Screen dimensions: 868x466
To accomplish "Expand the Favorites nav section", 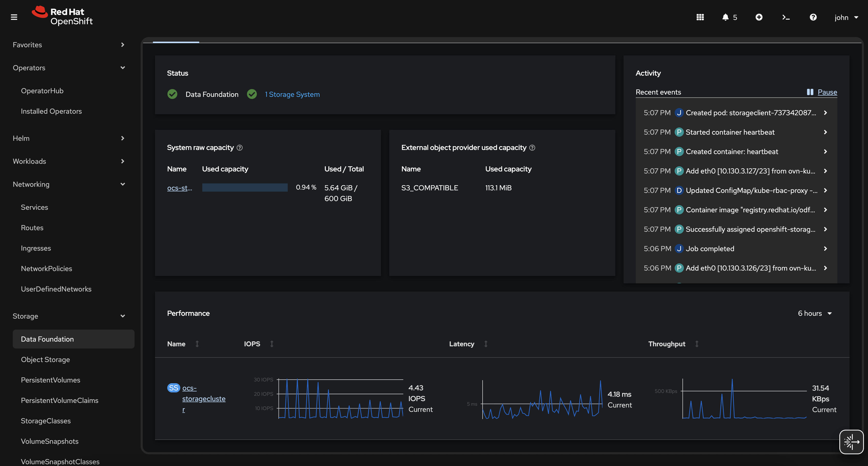I will (x=69, y=45).
